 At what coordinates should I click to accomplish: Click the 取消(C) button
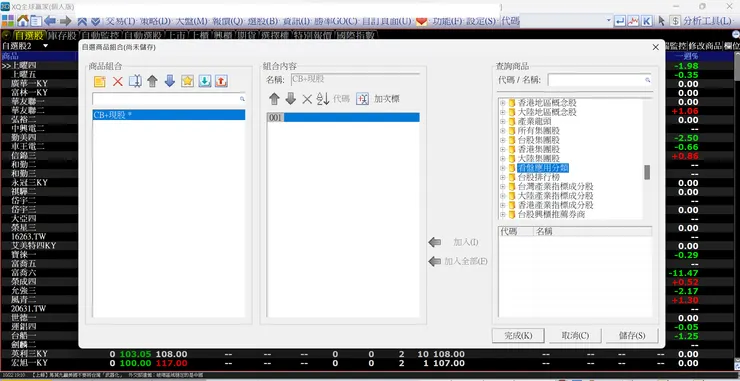[x=575, y=336]
